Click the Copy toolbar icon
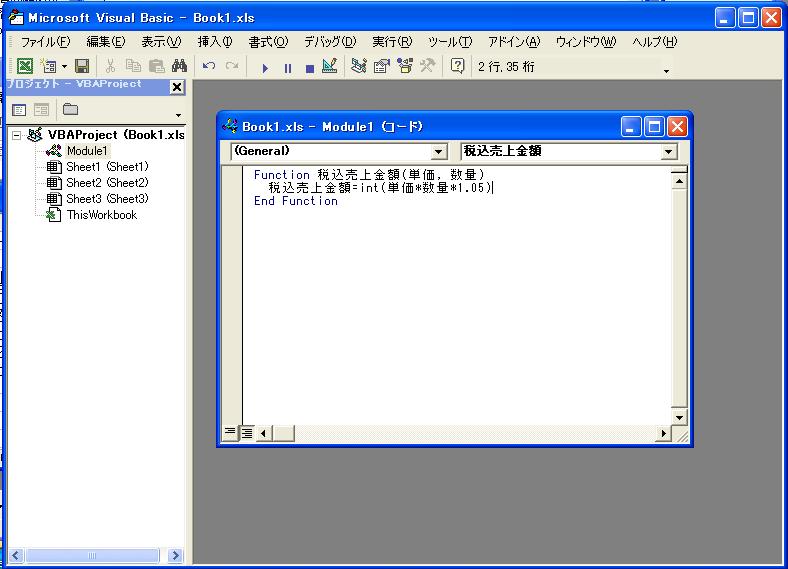 coord(133,66)
